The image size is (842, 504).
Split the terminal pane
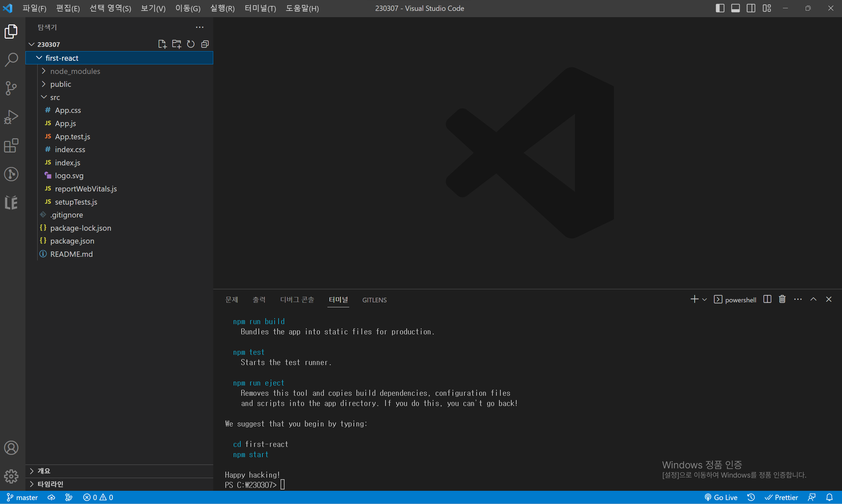(767, 299)
